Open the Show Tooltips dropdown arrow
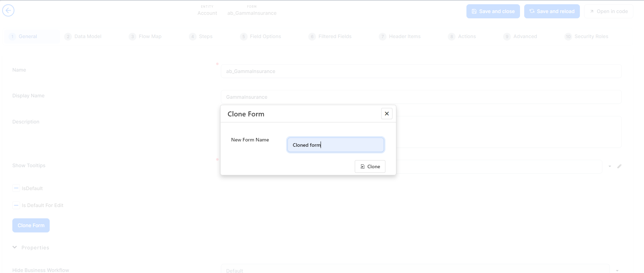 tap(609, 166)
